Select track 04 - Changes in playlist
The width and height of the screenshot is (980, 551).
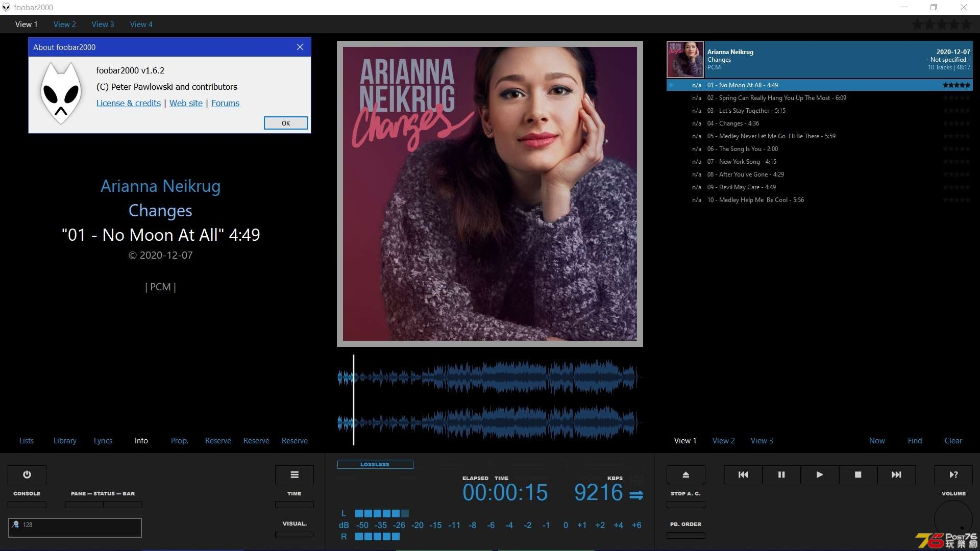(x=820, y=123)
